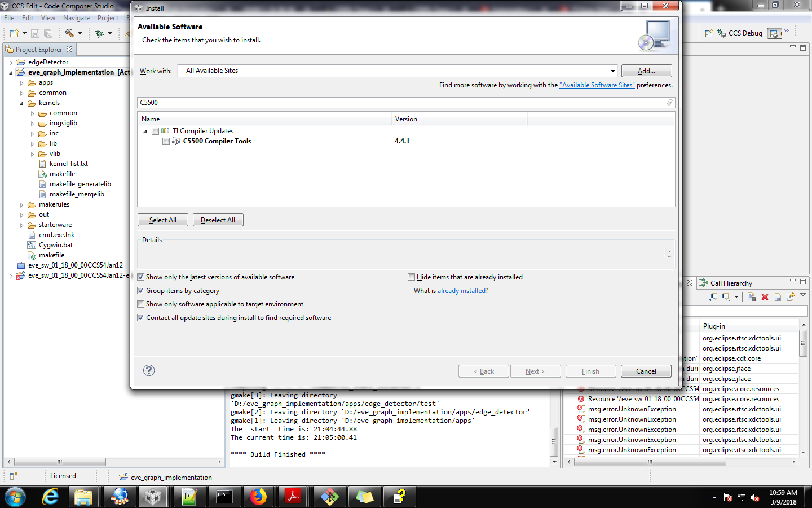
Task: Open Windows Explorer from the taskbar
Action: tap(84, 497)
